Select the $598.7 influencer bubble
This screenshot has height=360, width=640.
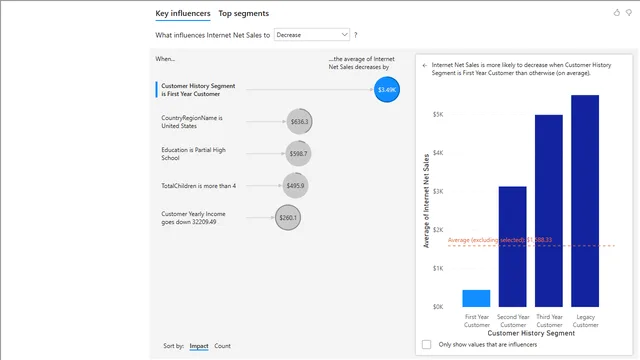point(298,153)
